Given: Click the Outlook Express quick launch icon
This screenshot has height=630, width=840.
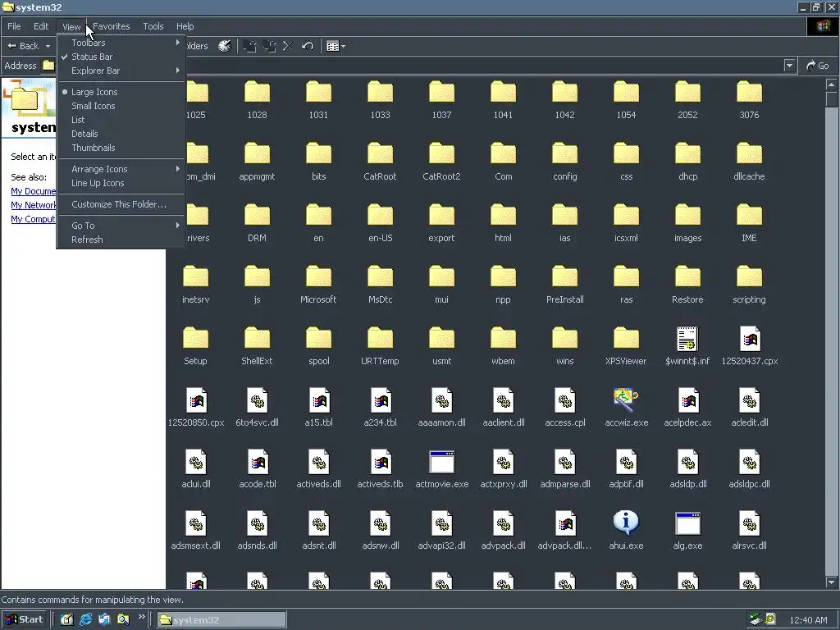Looking at the screenshot, I should pyautogui.click(x=104, y=619).
